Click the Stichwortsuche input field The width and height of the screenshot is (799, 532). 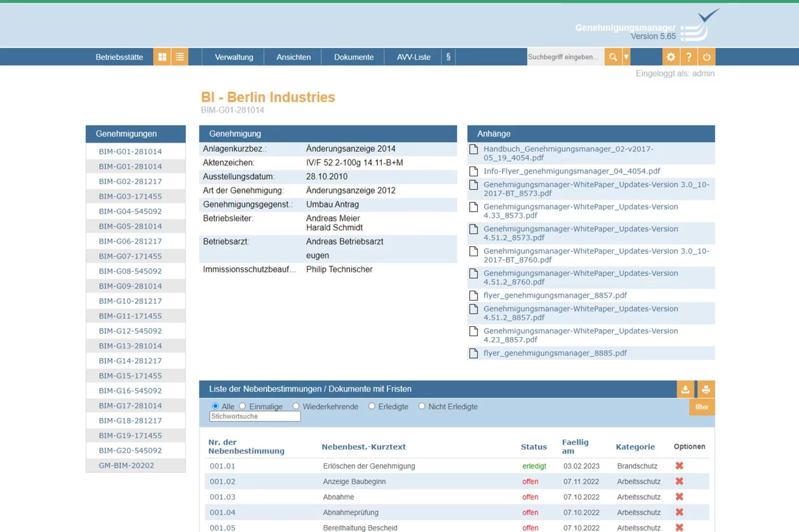[254, 417]
